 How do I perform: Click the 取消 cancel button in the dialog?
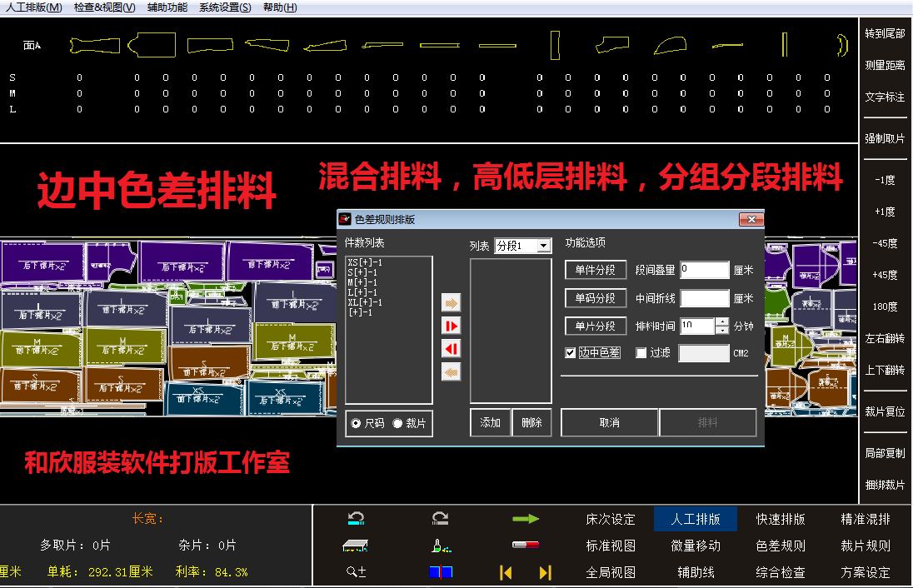(x=609, y=422)
